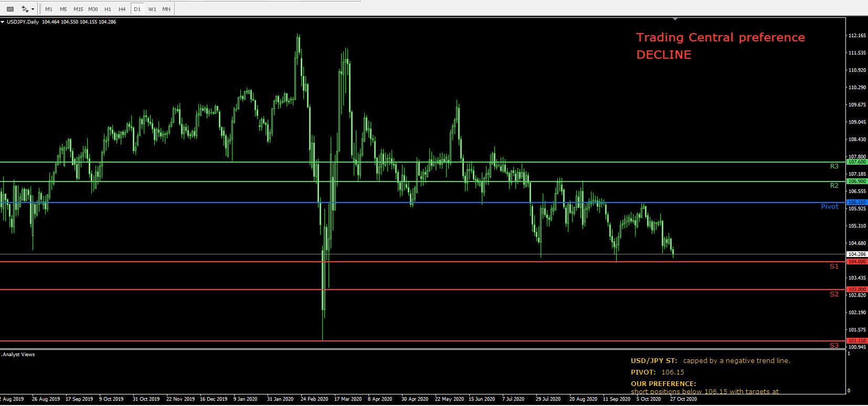Click the S1 support line label
Image resolution: width=868 pixels, height=406 pixels.
834,266
